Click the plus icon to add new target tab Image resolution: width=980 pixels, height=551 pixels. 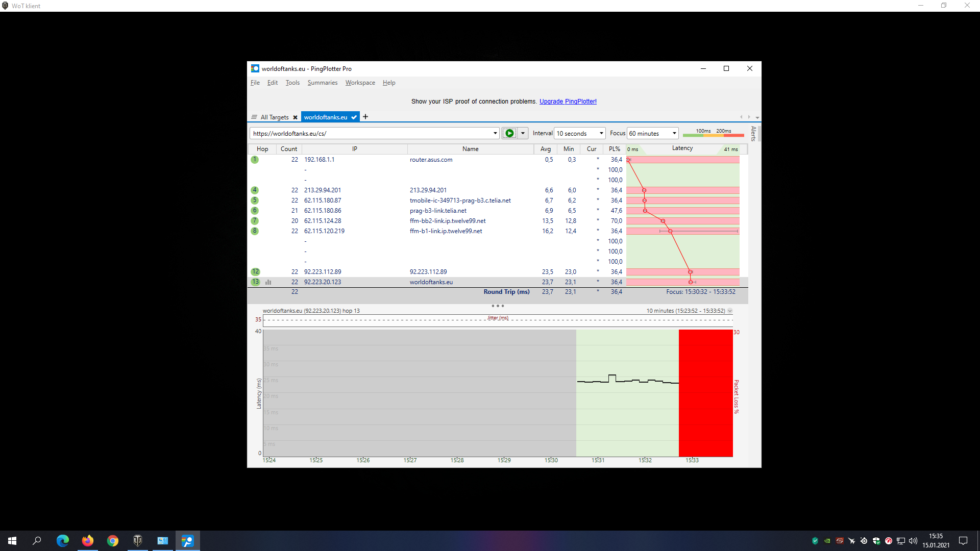tap(365, 117)
